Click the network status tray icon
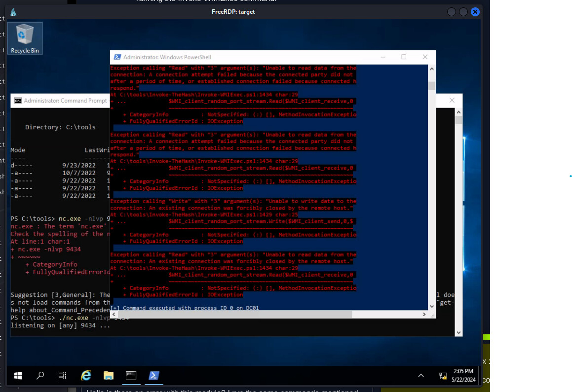The image size is (572, 392). point(443,376)
